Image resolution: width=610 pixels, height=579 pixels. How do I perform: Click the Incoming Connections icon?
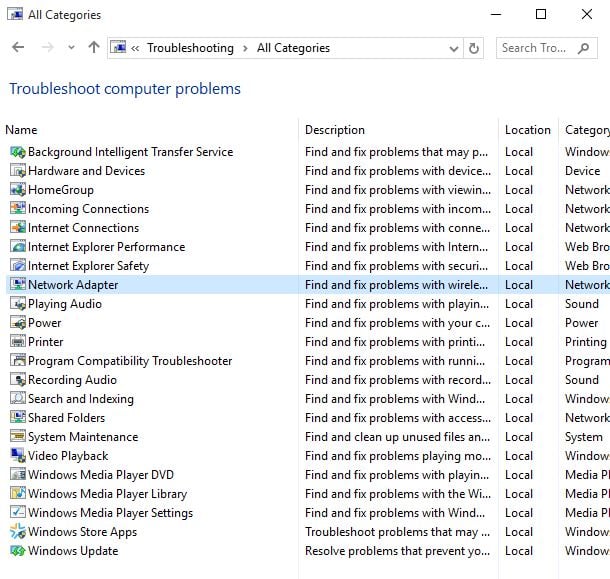click(x=18, y=209)
